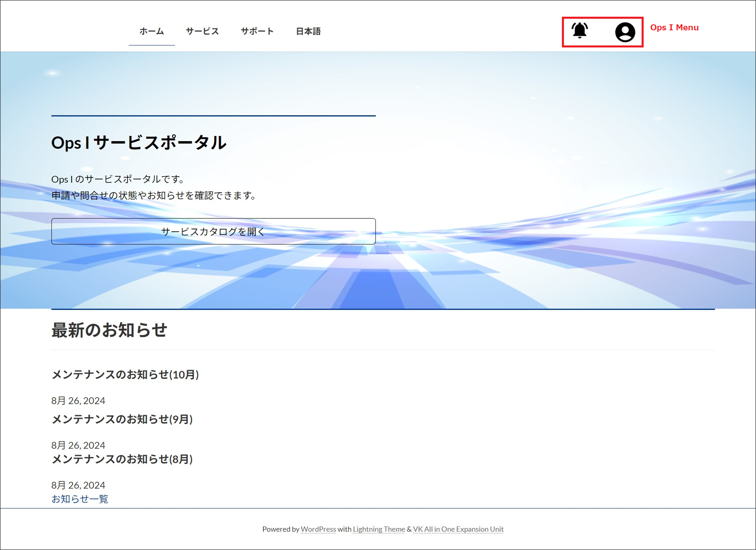View all notices via お知らせ一覧 link
756x550 pixels.
coord(80,499)
